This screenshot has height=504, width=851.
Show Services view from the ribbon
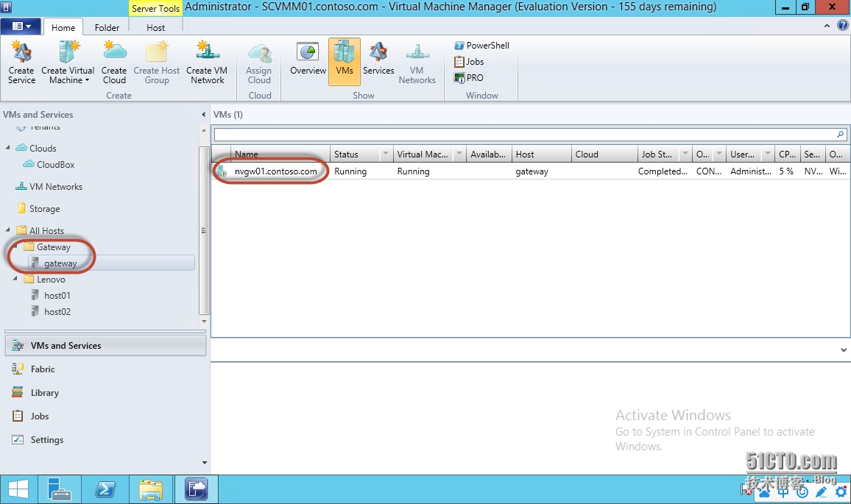(x=378, y=58)
